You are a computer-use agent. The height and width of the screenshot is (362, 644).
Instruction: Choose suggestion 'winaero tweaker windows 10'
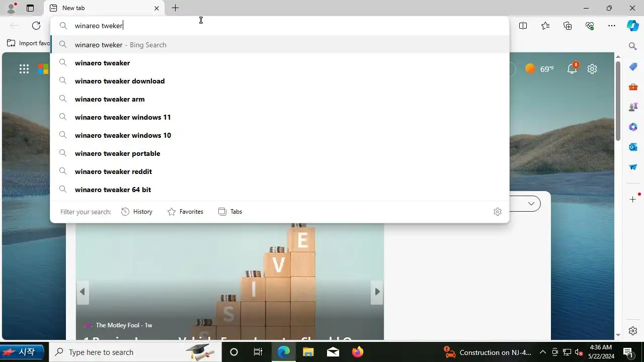point(280,135)
